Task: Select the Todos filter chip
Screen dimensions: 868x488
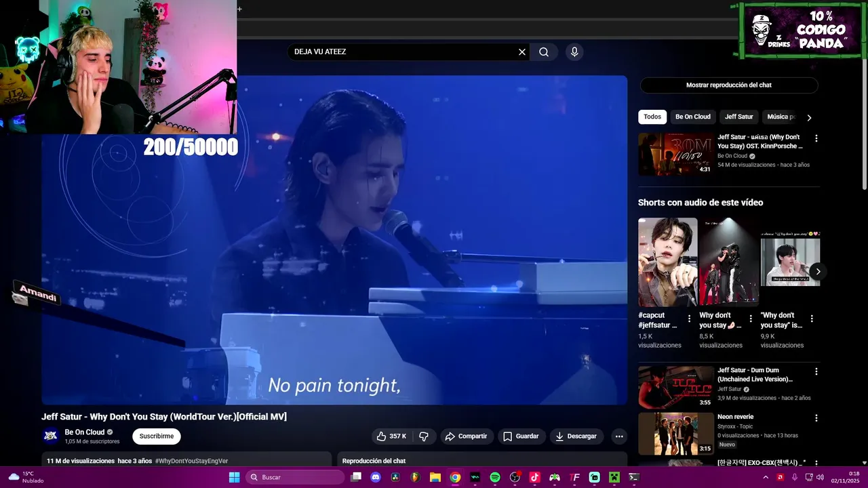Action: [652, 117]
